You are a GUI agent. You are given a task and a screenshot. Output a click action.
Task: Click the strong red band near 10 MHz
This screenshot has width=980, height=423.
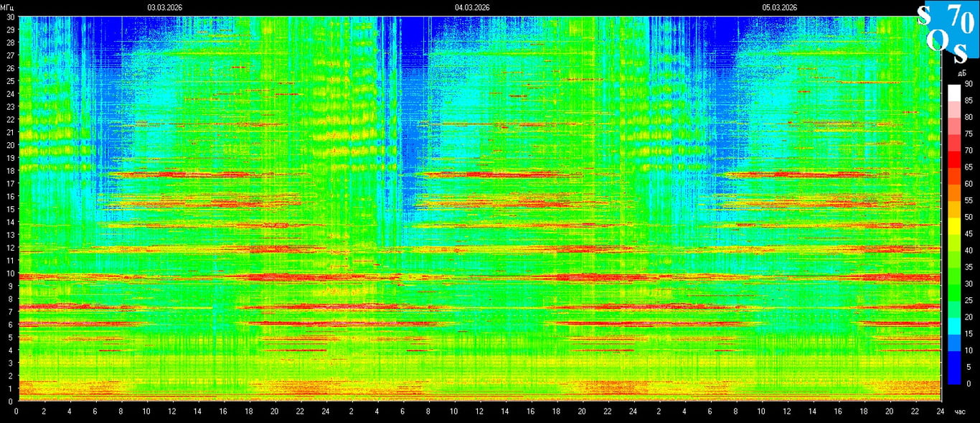point(287,277)
